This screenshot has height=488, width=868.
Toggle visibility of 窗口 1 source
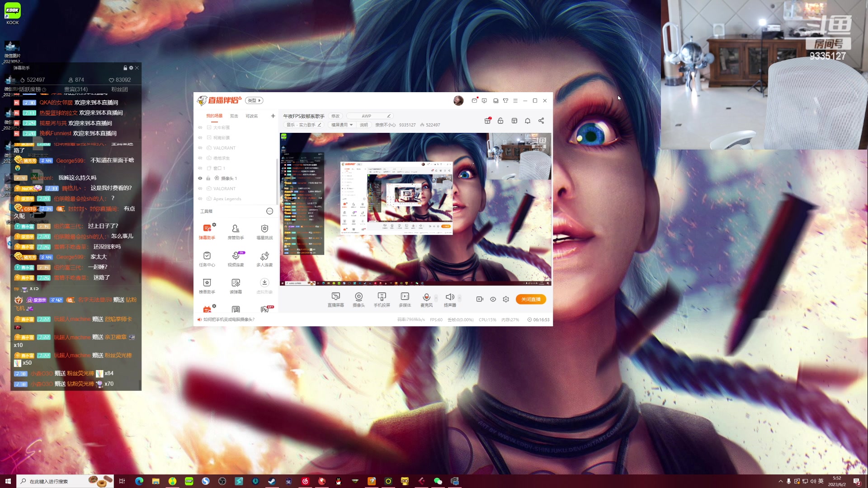[200, 168]
